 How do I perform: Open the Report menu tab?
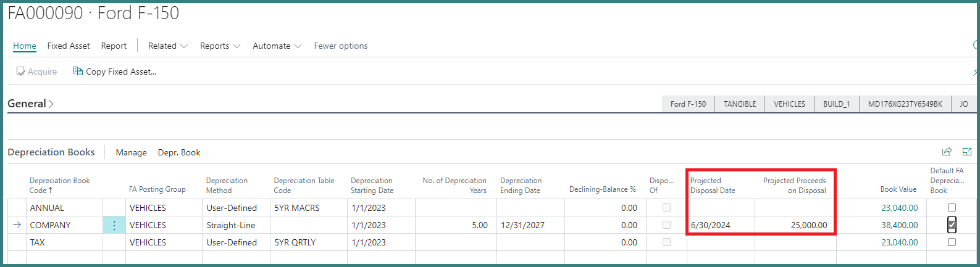114,46
